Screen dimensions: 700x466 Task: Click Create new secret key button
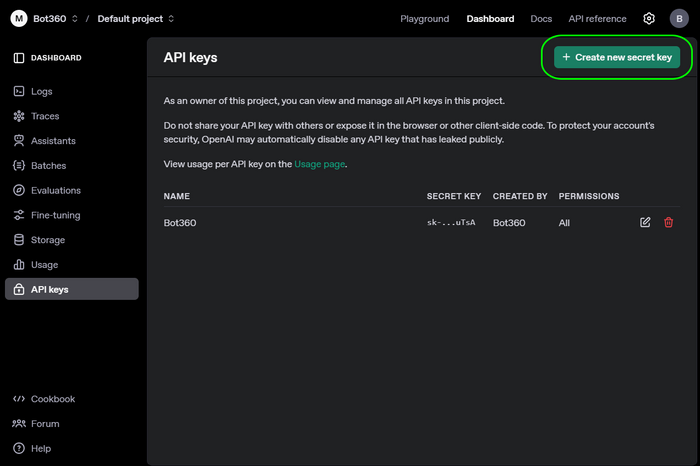(617, 58)
